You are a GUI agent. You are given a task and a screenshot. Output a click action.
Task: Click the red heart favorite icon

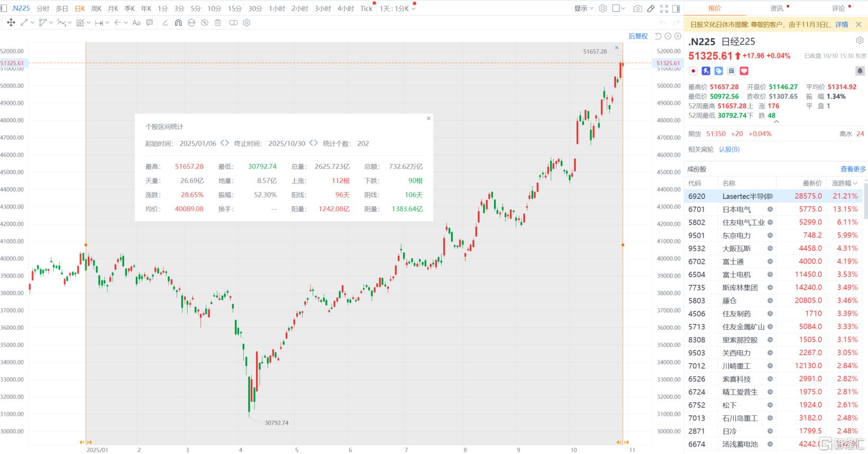pos(744,71)
